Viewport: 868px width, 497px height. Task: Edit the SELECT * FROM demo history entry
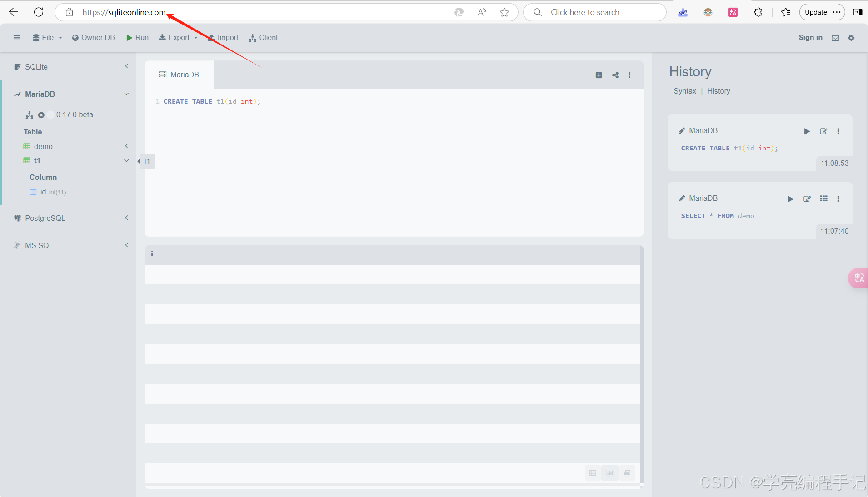(807, 199)
